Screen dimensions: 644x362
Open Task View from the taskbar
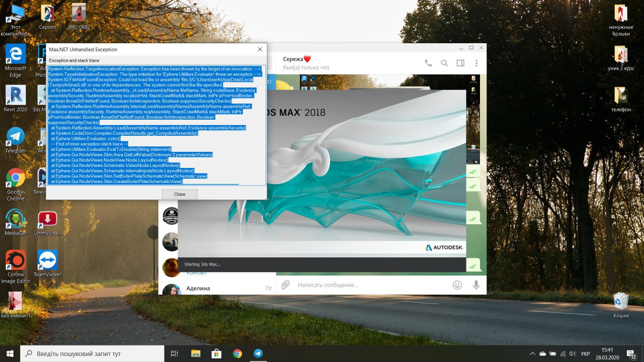[175, 353]
